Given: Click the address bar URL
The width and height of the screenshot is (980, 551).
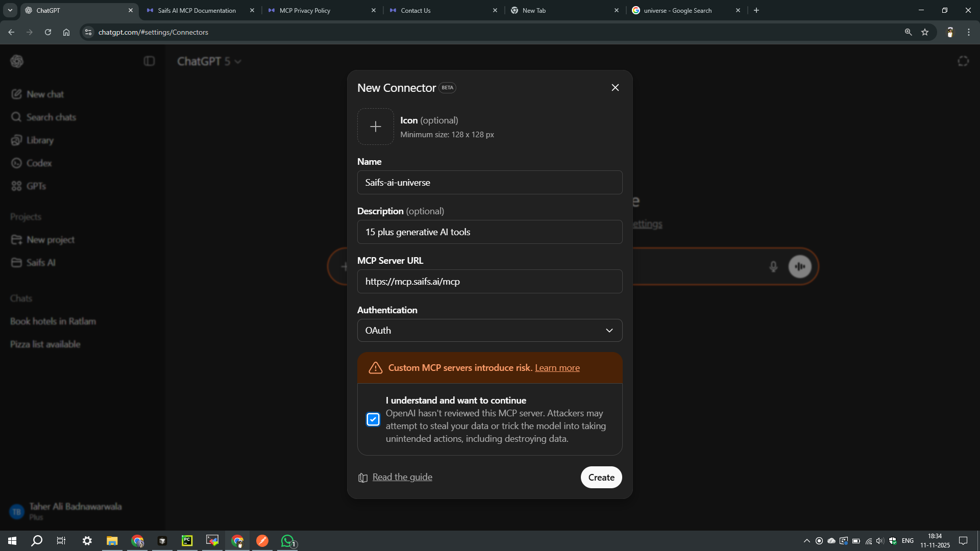Looking at the screenshot, I should 153,32.
